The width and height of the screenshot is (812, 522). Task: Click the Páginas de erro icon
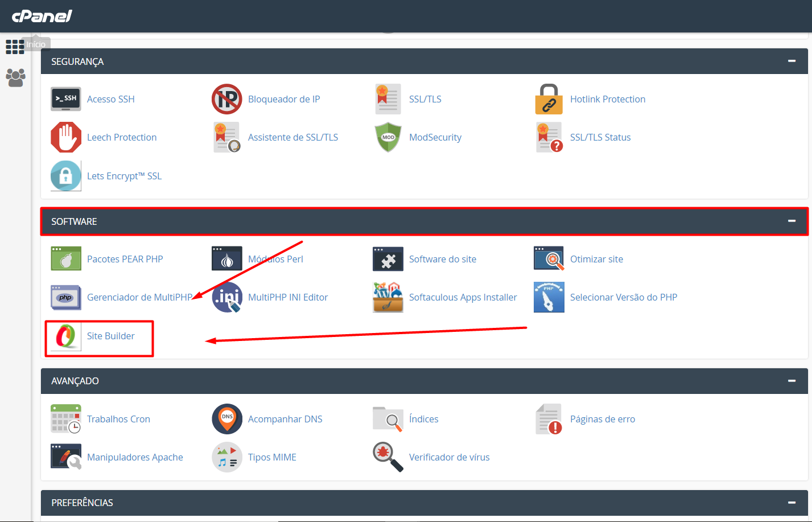tap(549, 419)
